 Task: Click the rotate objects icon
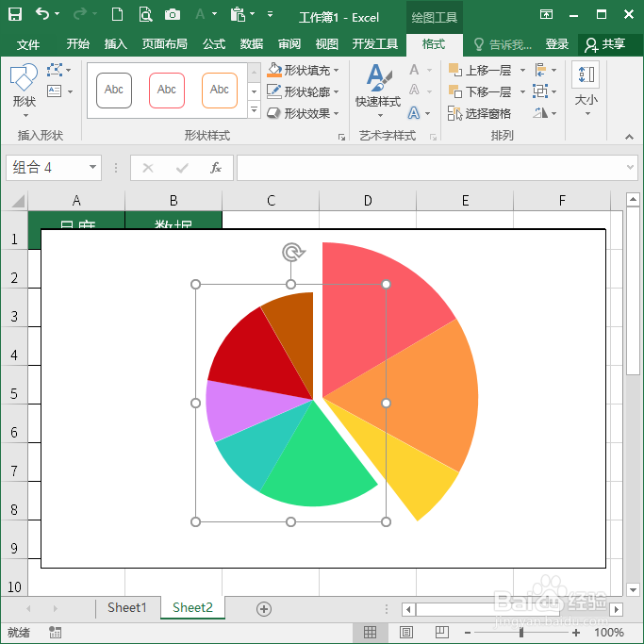point(540,112)
